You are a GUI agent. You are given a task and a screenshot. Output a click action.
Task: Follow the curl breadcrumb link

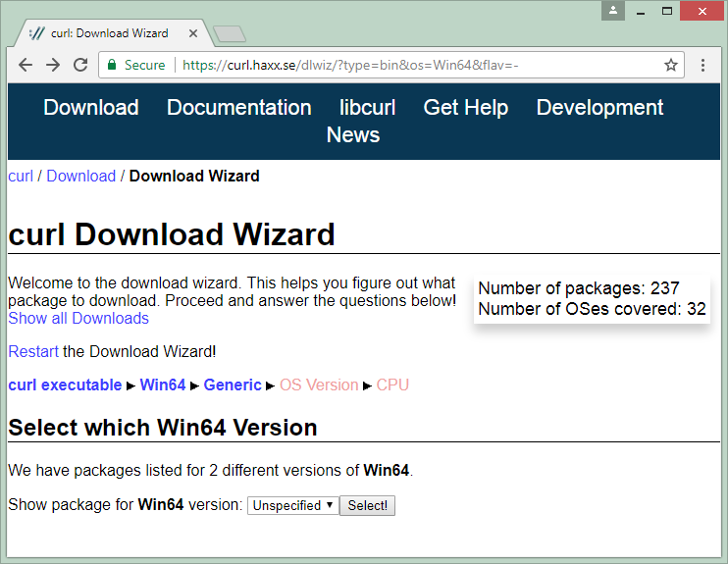(21, 176)
